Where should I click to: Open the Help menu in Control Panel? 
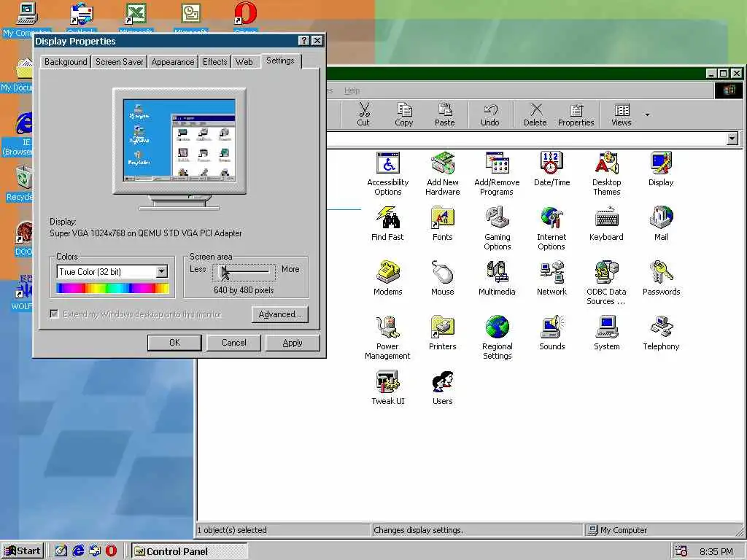[x=352, y=90]
